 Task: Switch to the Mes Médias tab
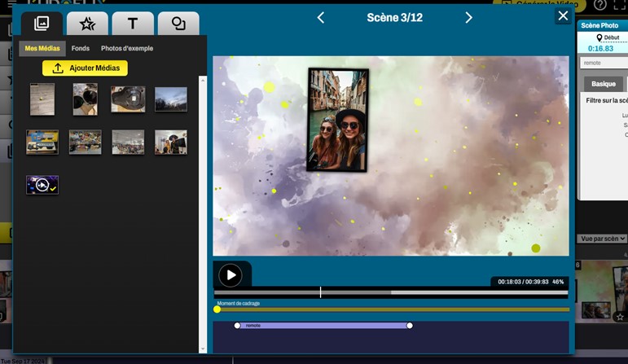(x=42, y=48)
